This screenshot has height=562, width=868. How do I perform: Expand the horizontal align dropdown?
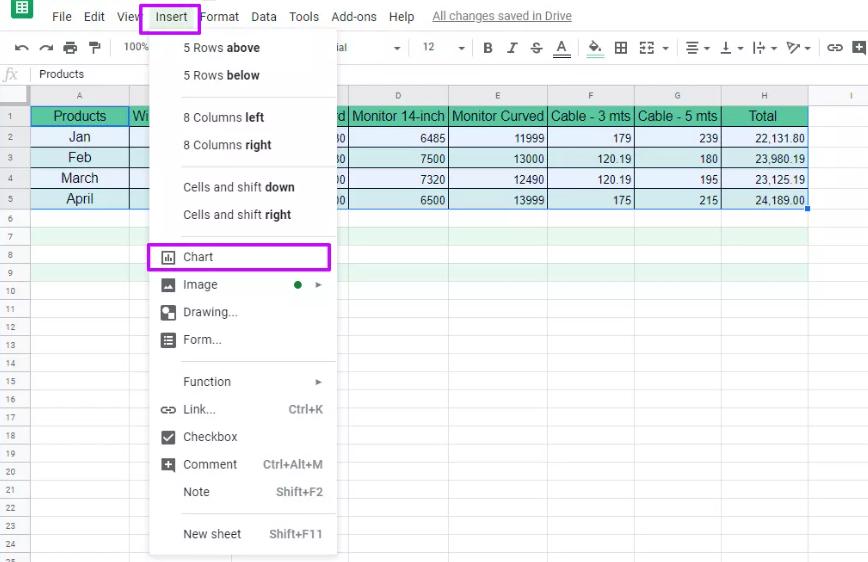point(697,48)
